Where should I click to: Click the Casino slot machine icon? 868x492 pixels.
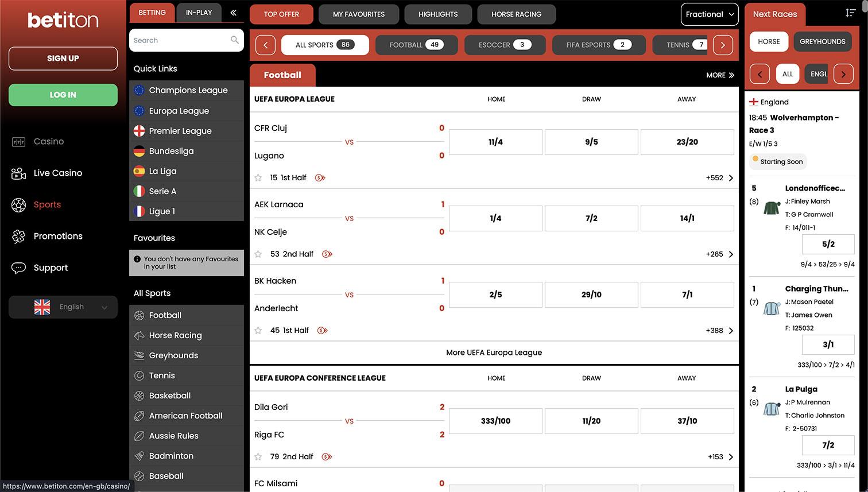point(18,142)
